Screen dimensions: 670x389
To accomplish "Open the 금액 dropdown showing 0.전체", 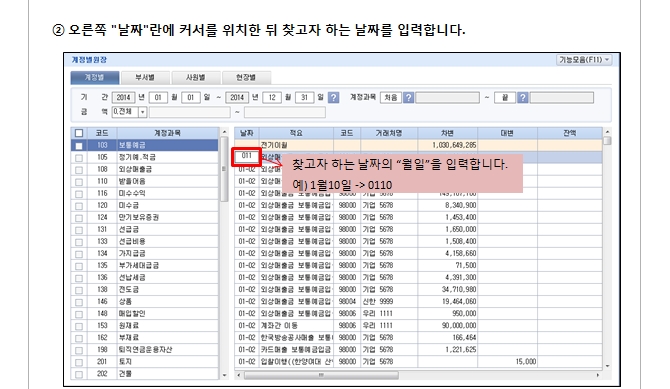I will click(129, 112).
